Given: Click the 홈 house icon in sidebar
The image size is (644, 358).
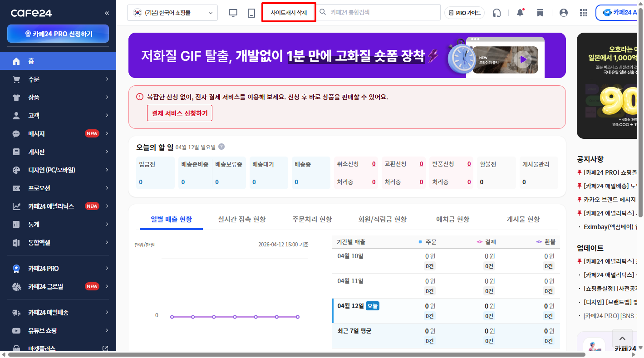Looking at the screenshot, I should [x=16, y=61].
